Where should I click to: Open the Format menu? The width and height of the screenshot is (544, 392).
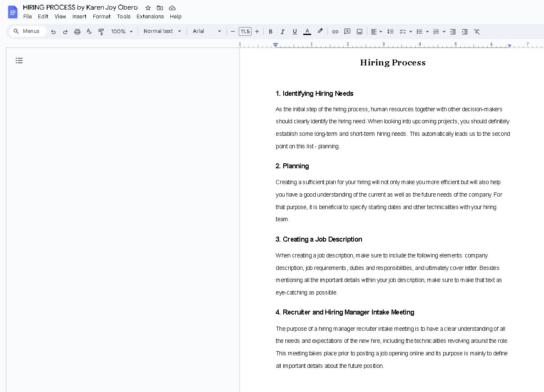click(x=102, y=17)
